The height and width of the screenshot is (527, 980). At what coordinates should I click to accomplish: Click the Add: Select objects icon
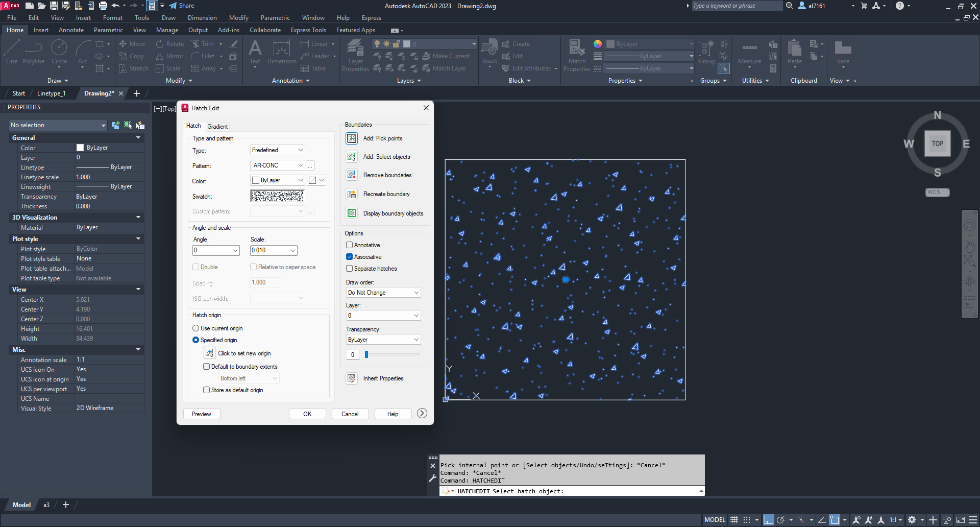352,157
